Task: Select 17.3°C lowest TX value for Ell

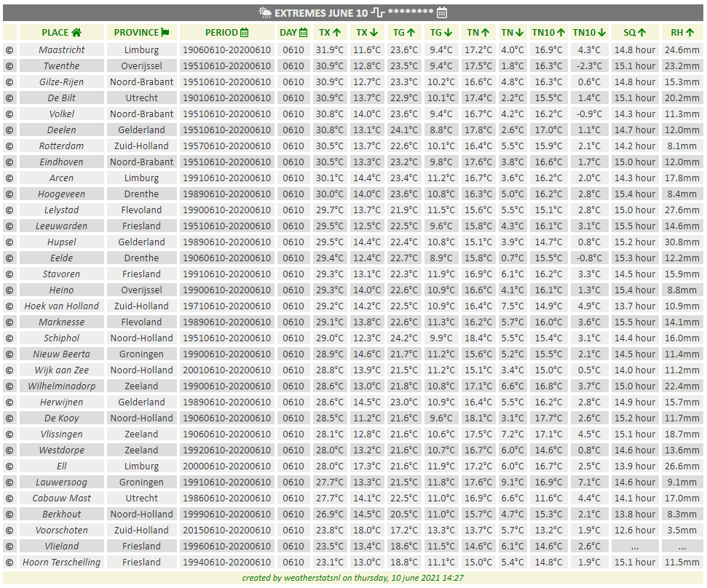Action: pyautogui.click(x=367, y=466)
